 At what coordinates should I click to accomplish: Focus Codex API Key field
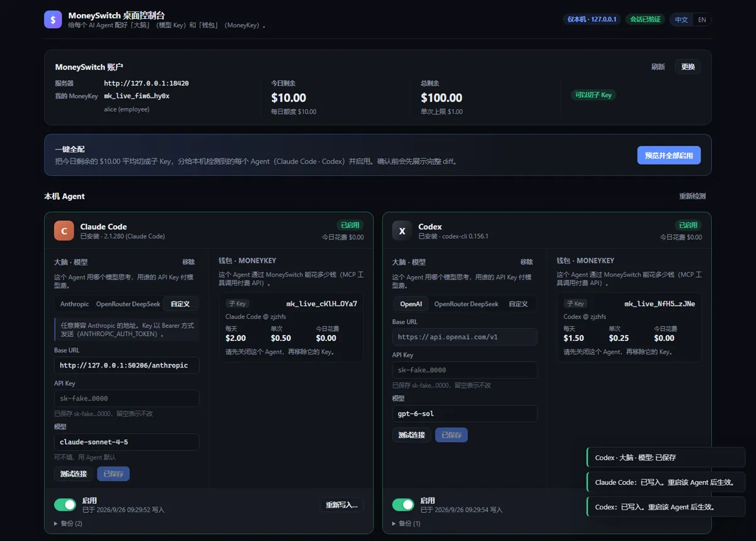465,370
